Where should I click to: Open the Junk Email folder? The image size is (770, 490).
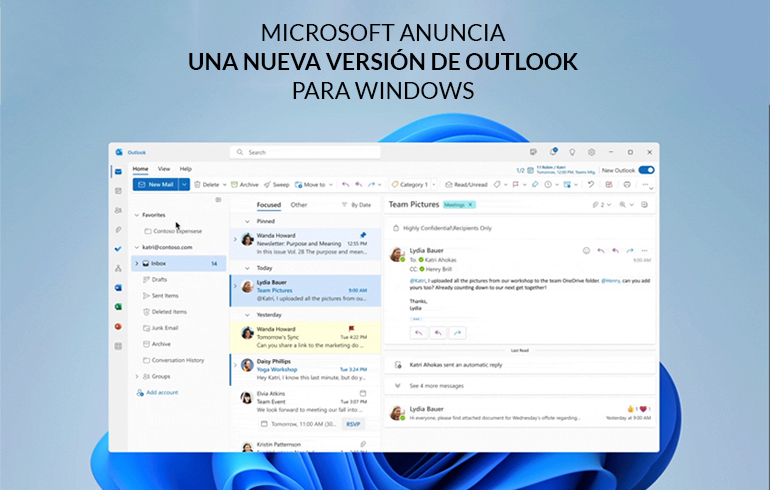point(165,328)
